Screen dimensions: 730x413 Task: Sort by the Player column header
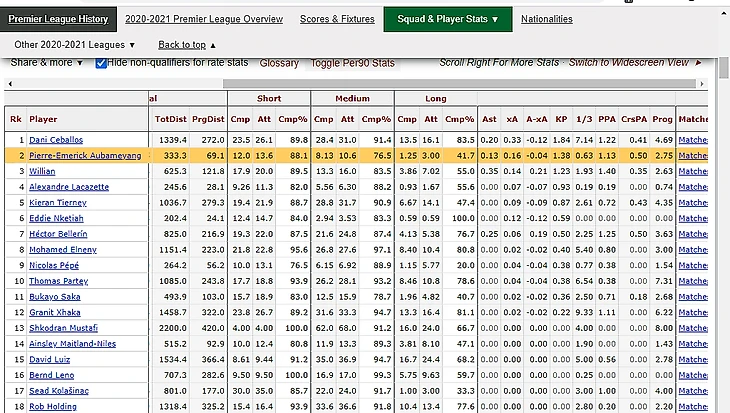pyautogui.click(x=43, y=119)
